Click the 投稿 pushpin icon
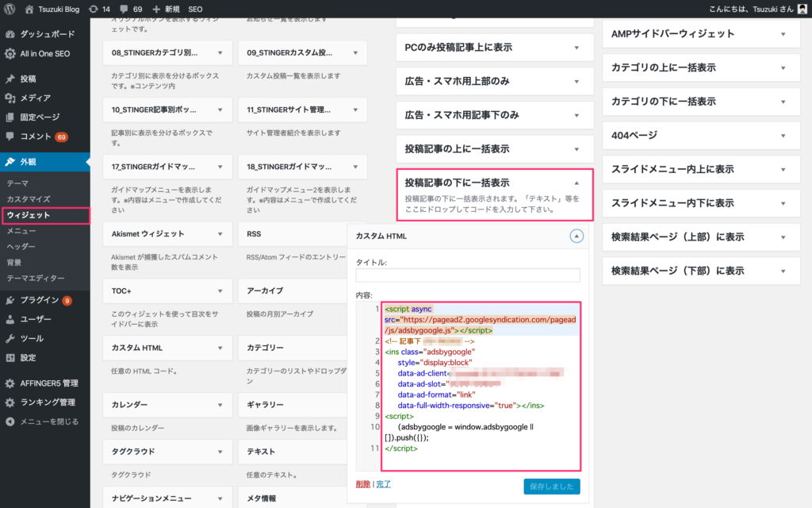The image size is (812, 508). (10, 79)
